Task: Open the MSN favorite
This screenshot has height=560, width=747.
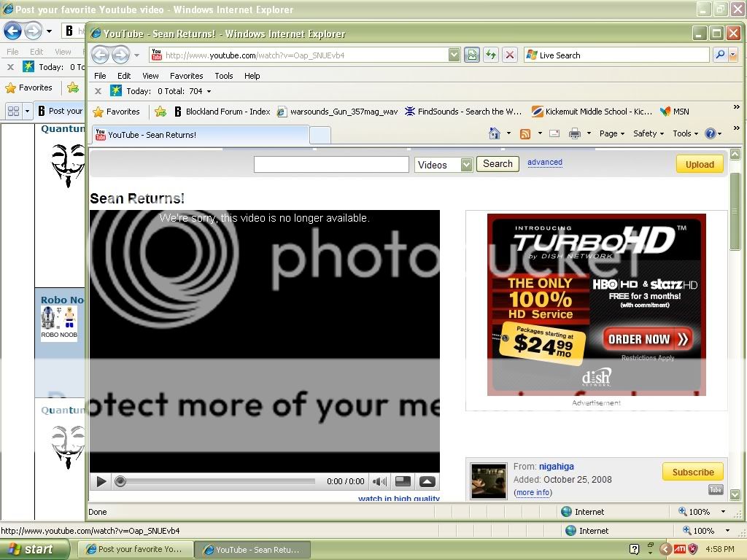Action: 675,112
